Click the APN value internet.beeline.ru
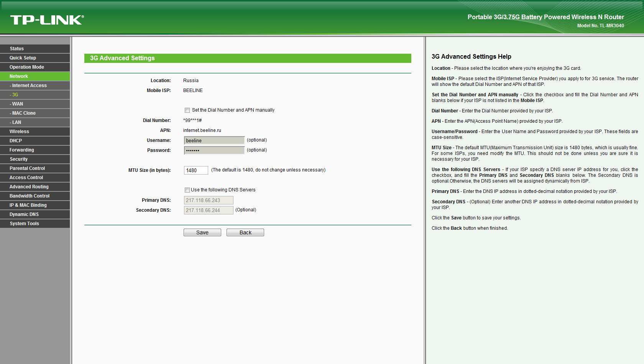This screenshot has width=644, height=364. click(x=202, y=130)
